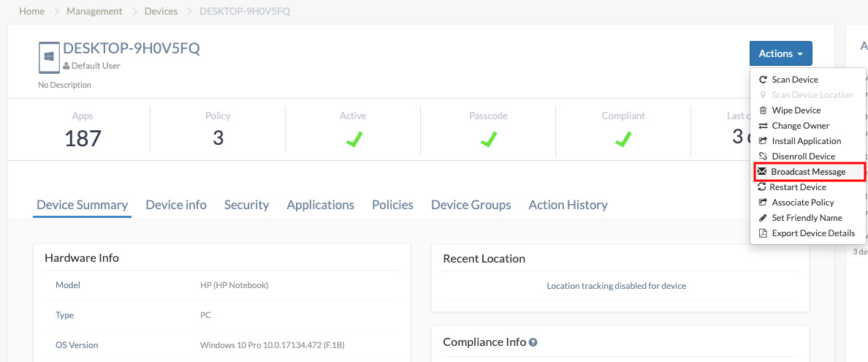The width and height of the screenshot is (868, 362).
Task: Navigate to Devices breadcrumb link
Action: point(161,11)
